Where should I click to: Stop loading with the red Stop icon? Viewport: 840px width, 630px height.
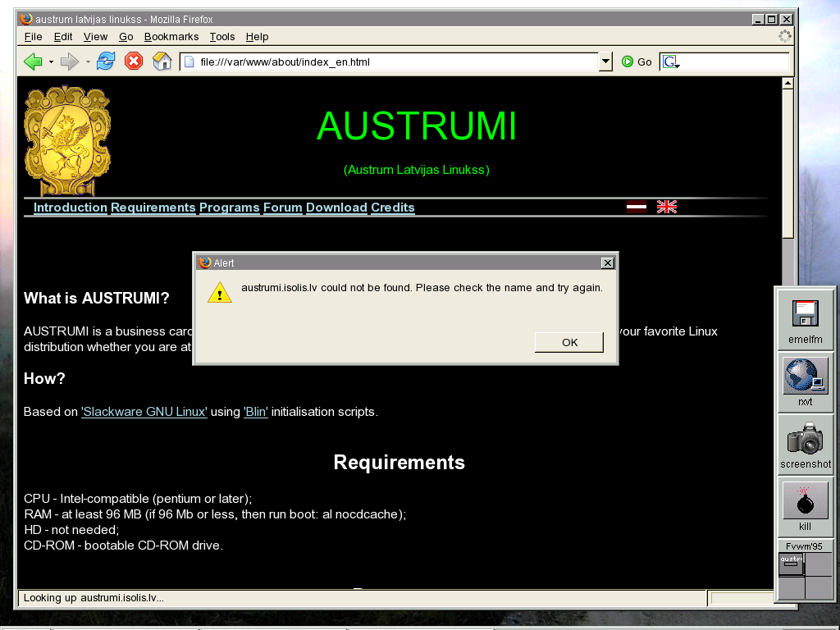click(x=134, y=61)
